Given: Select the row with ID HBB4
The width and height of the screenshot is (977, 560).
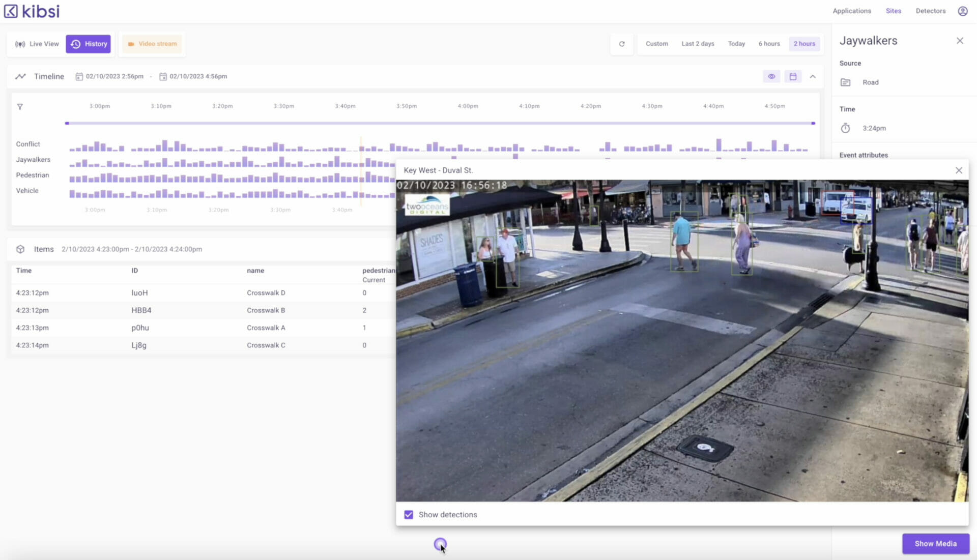Looking at the screenshot, I should coord(204,310).
